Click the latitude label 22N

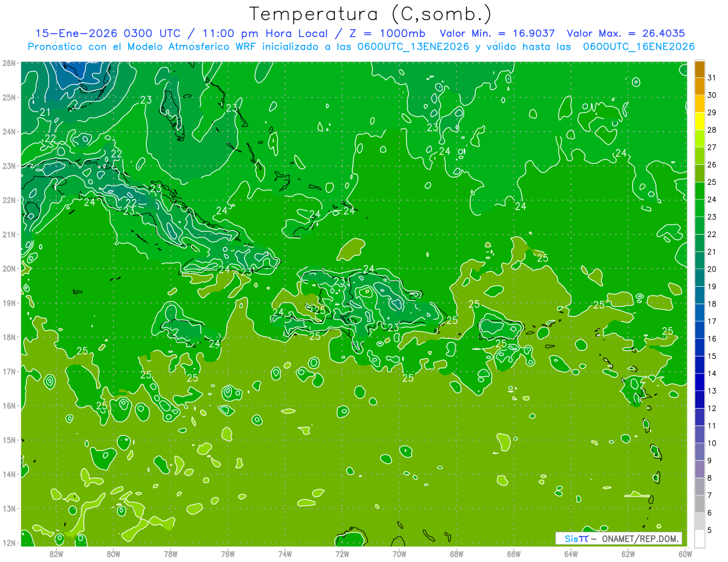(x=8, y=200)
